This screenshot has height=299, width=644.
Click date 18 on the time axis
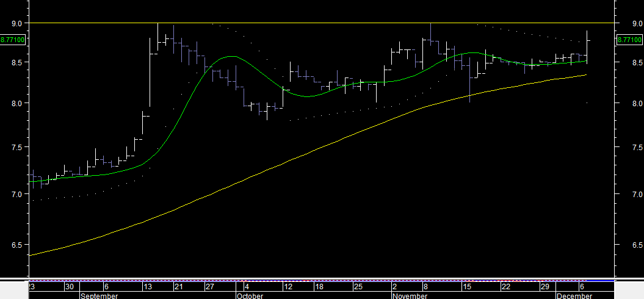click(319, 286)
